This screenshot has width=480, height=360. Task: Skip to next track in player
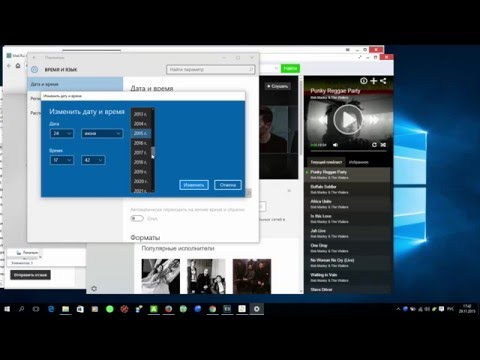pyautogui.click(x=373, y=119)
